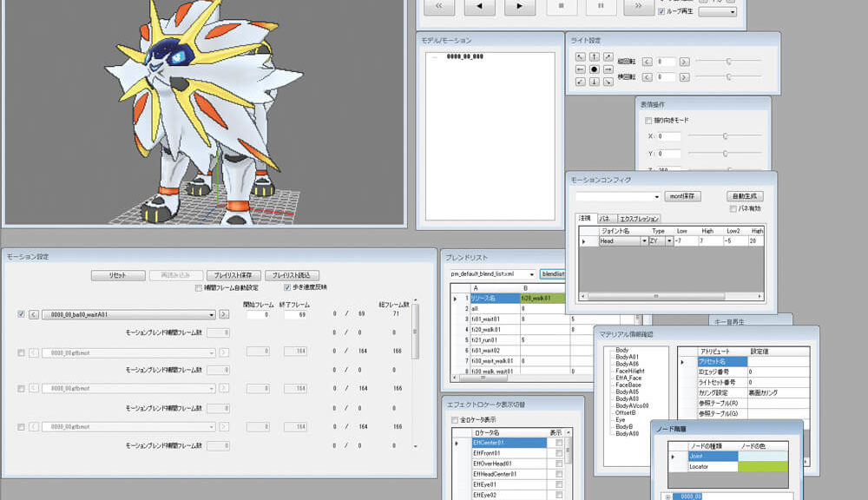868x500 pixels.
Task: Click プレイリスト読込 button
Action: pos(292,275)
